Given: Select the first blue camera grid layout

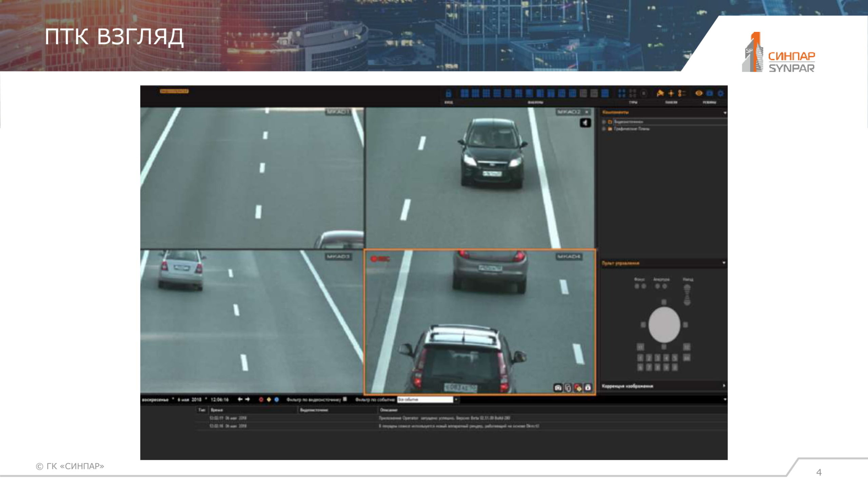Looking at the screenshot, I should point(465,93).
